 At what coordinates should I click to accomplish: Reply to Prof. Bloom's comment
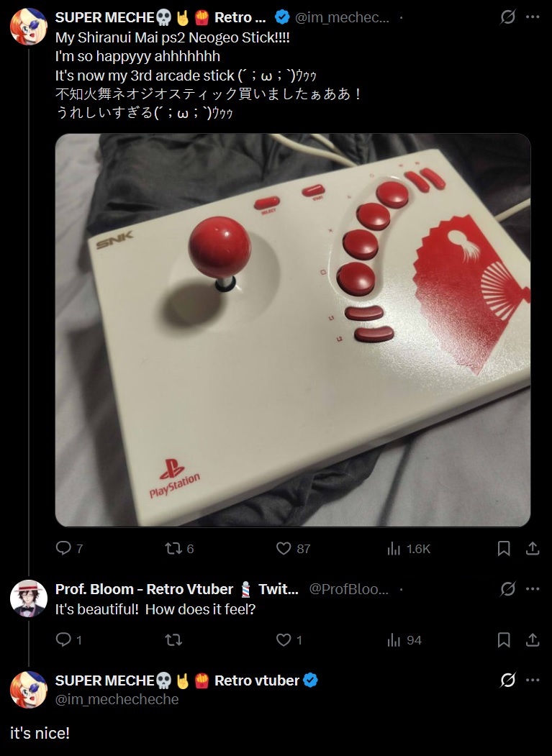68,639
